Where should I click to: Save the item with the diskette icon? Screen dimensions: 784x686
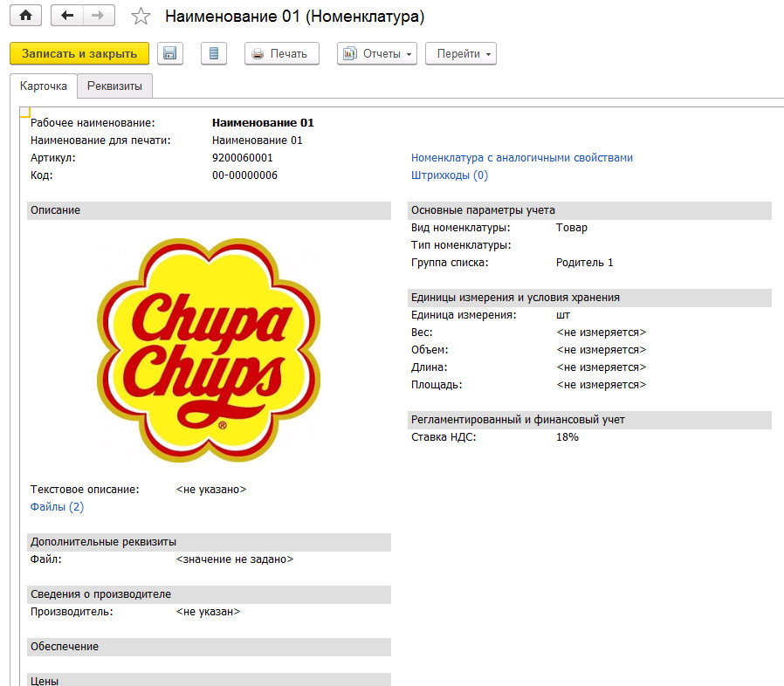(170, 53)
